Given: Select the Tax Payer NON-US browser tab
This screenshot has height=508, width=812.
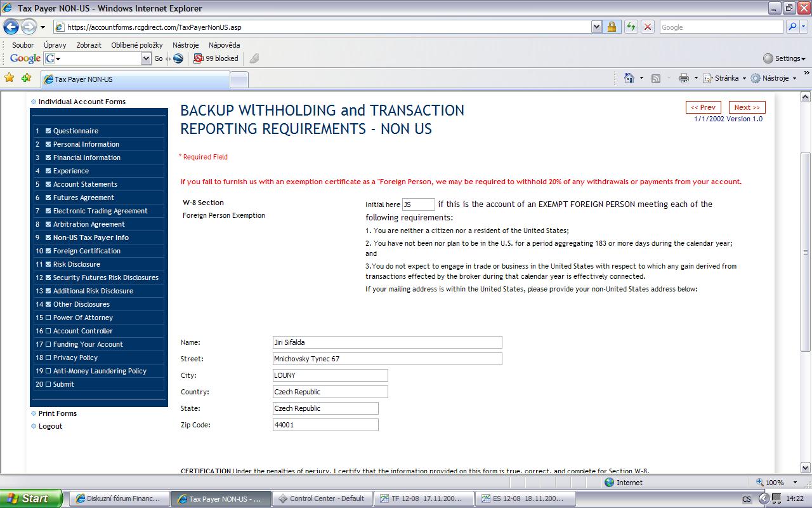Looking at the screenshot, I should tap(134, 79).
